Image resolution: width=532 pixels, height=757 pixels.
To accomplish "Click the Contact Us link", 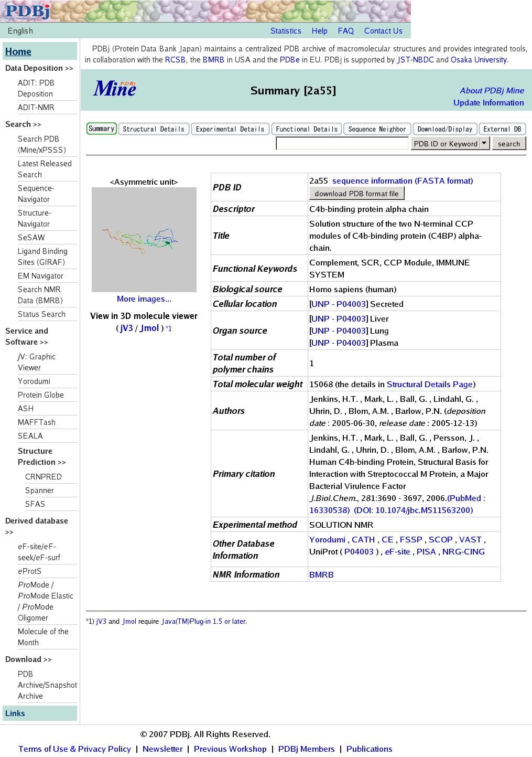I will coord(383,31).
